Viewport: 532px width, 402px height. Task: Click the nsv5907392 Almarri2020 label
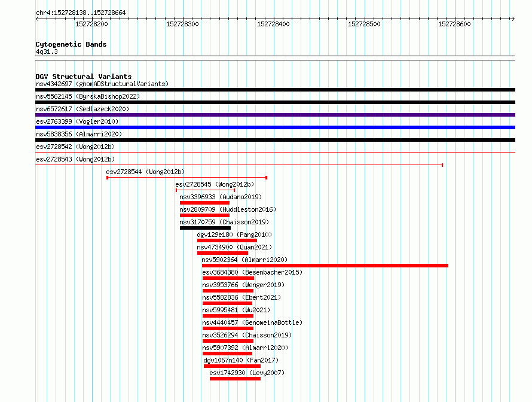tap(245, 348)
